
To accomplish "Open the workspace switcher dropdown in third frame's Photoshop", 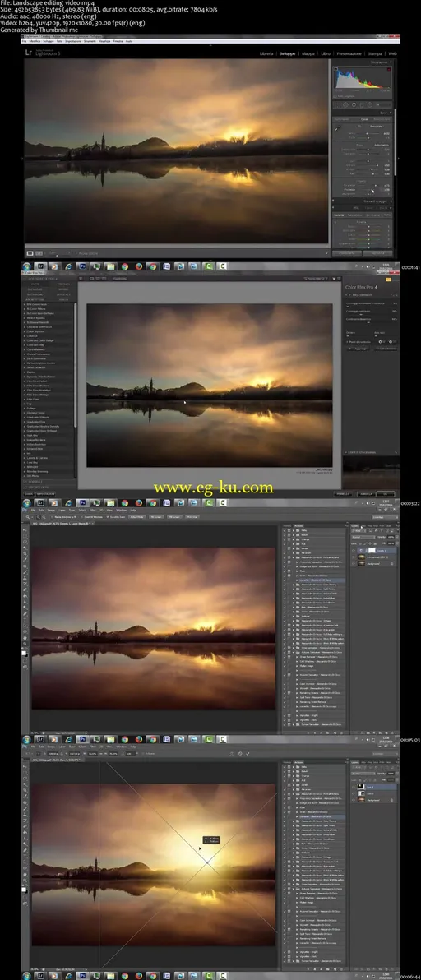I will click(x=386, y=517).
